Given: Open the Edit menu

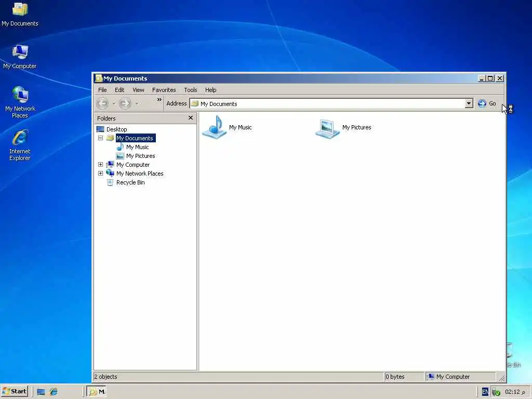Looking at the screenshot, I should (119, 90).
